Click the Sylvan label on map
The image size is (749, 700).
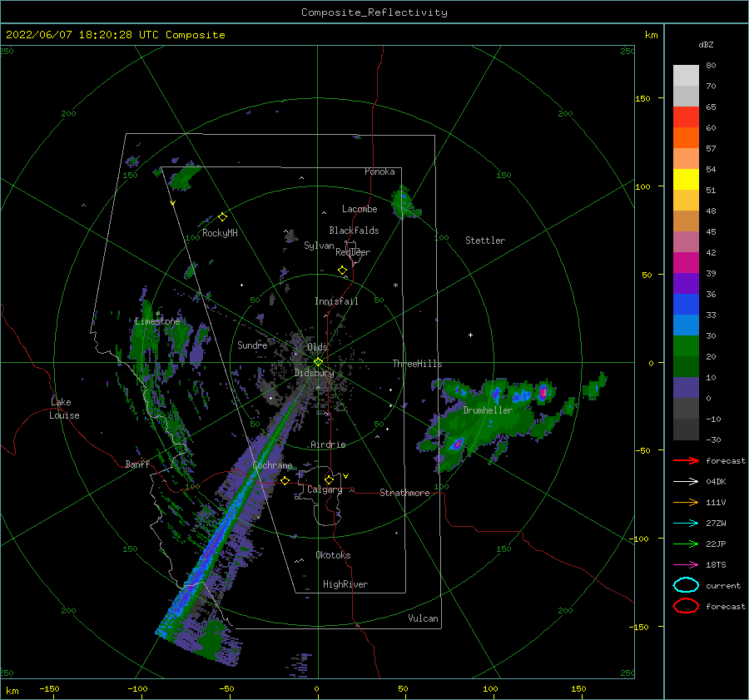tap(319, 246)
